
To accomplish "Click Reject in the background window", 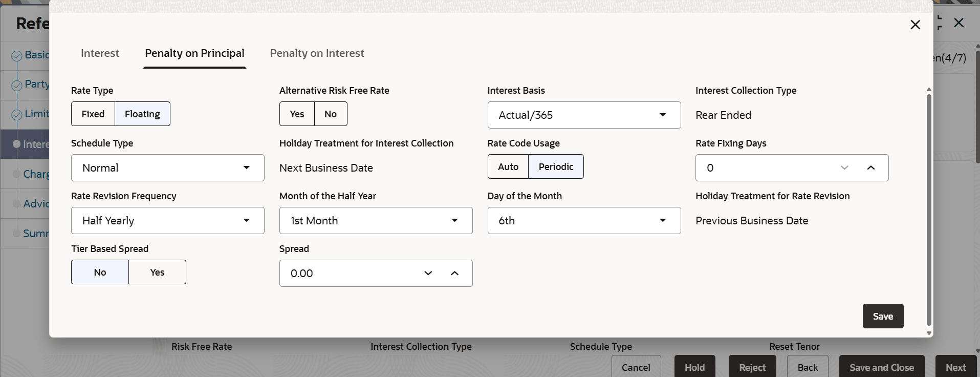I will (x=752, y=367).
